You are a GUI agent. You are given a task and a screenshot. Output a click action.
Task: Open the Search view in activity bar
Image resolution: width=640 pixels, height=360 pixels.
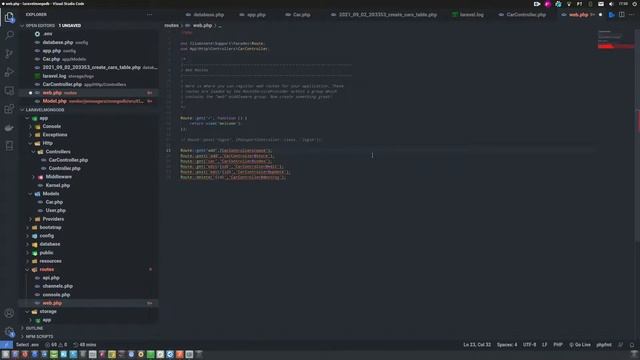(x=9, y=36)
